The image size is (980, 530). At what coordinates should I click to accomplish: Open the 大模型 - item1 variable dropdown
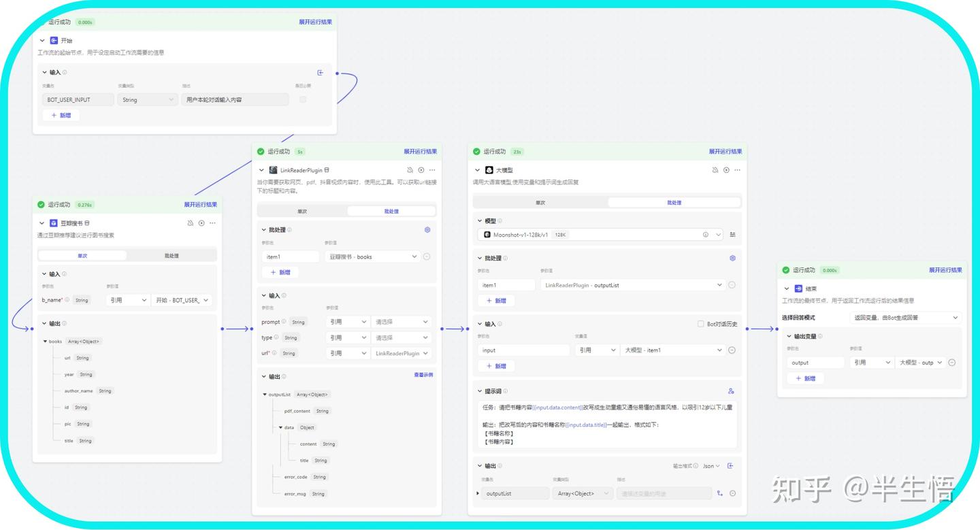click(674, 350)
